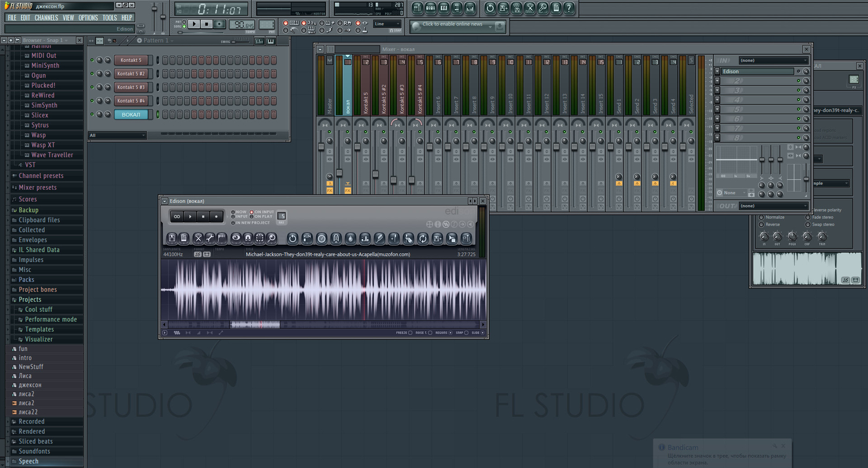Click the Kontakt 5 #2 channel button

click(x=131, y=74)
